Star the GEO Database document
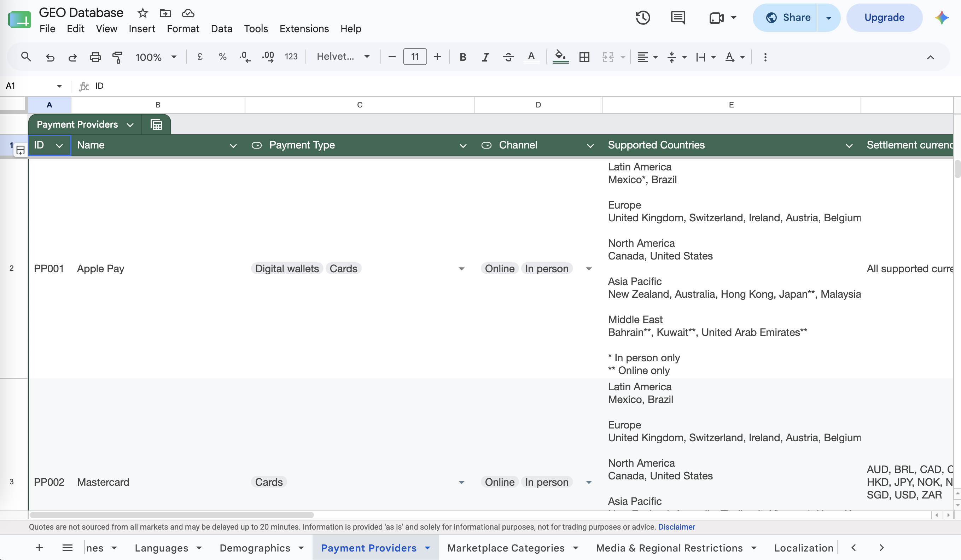The width and height of the screenshot is (961, 560). click(142, 13)
